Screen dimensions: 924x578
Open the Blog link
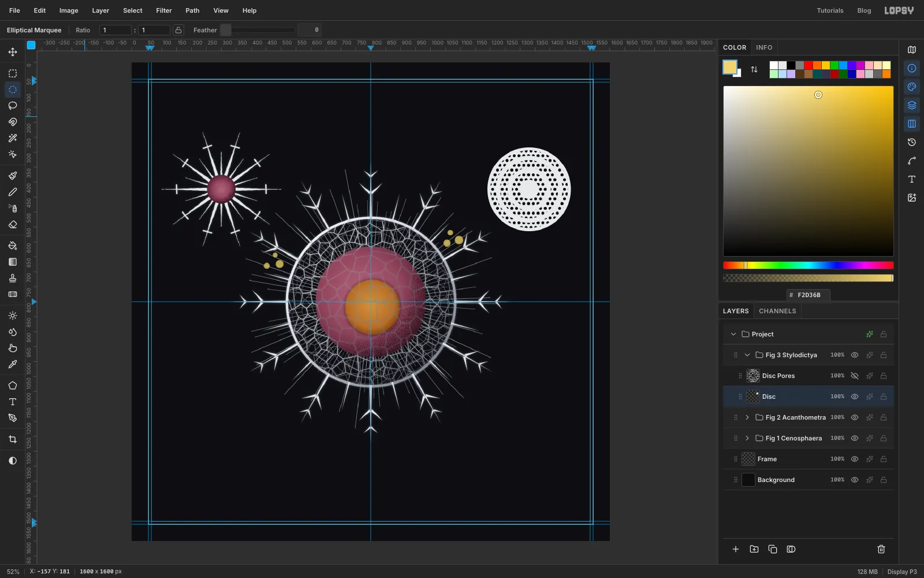coord(864,10)
